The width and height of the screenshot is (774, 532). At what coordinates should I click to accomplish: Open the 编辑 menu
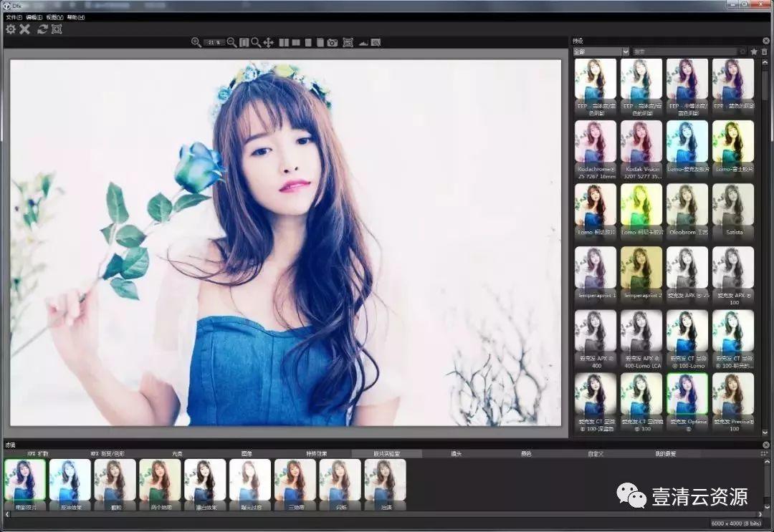pos(34,17)
